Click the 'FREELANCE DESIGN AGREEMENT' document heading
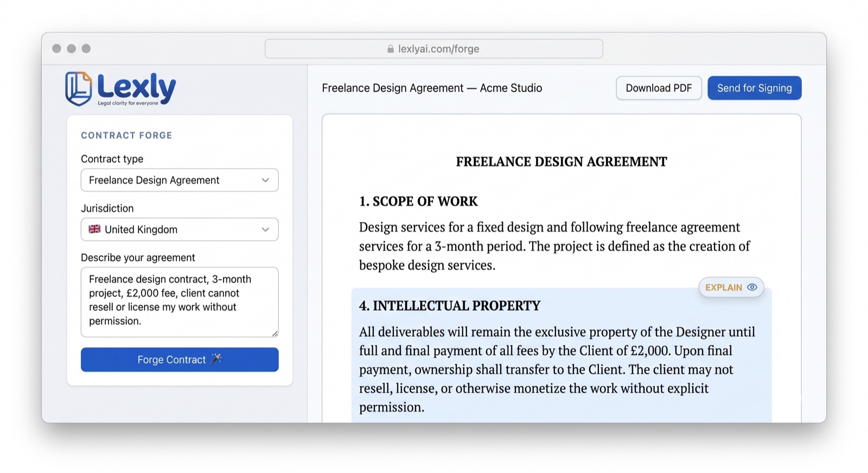868x473 pixels. point(561,162)
